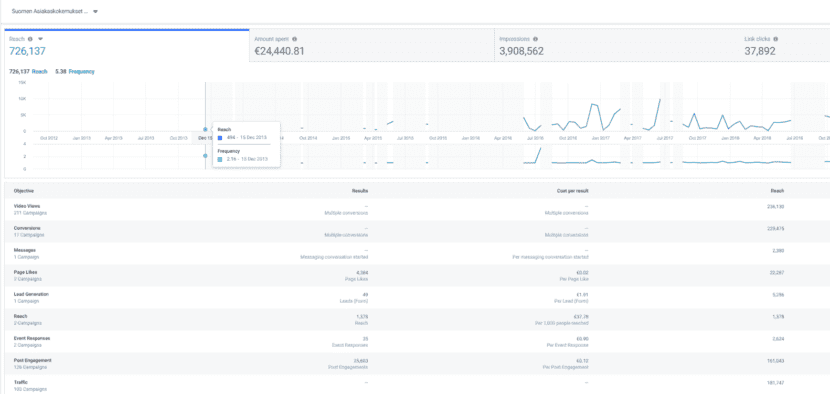Click the info icon next to Reach
The height and width of the screenshot is (394, 830).
(30, 39)
